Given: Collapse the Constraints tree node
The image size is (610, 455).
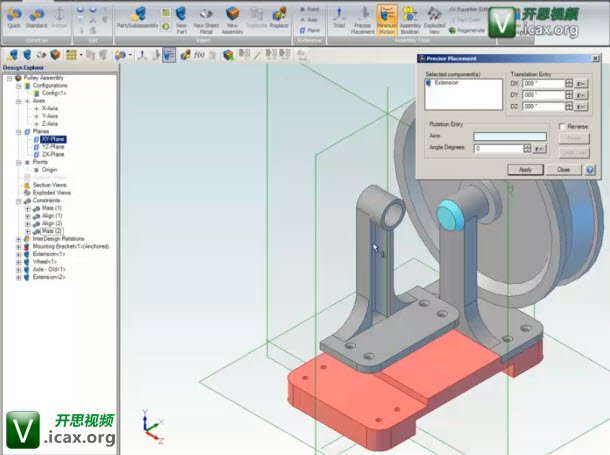Looking at the screenshot, I should point(18,200).
